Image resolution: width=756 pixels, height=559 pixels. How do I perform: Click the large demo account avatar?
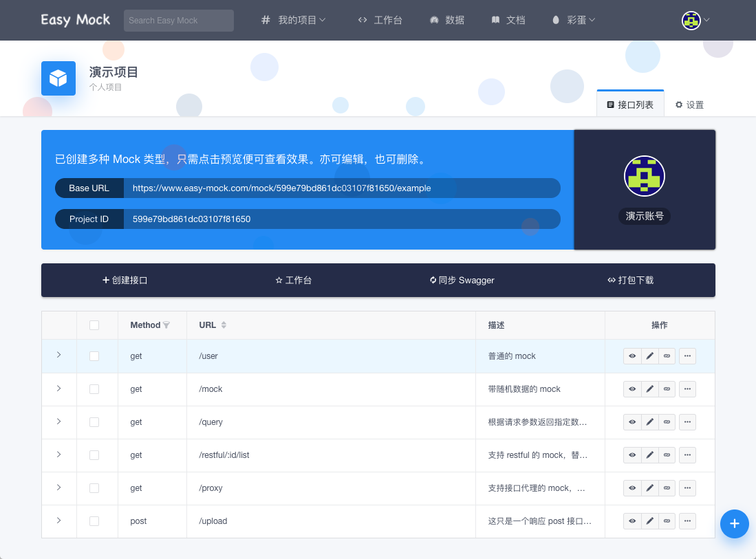point(644,176)
